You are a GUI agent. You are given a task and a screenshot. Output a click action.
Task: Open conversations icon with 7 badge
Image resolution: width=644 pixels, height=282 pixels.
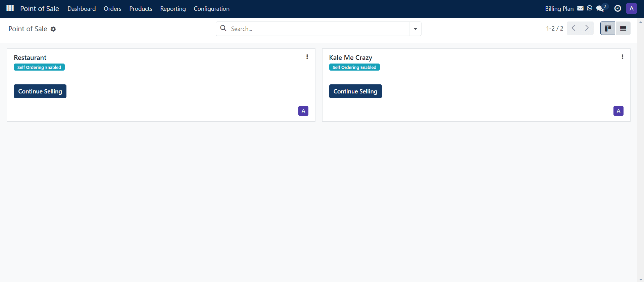tap(601, 8)
